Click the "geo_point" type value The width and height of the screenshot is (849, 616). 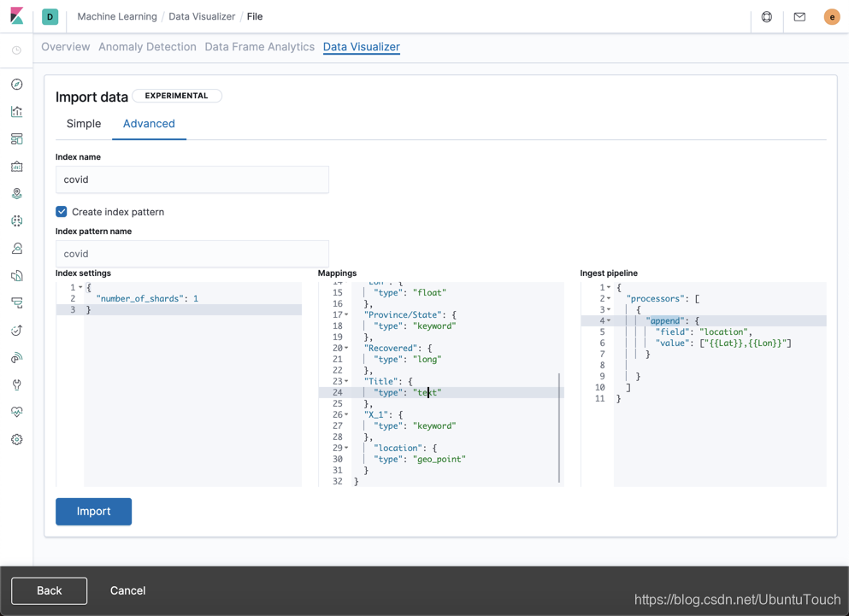click(x=439, y=459)
